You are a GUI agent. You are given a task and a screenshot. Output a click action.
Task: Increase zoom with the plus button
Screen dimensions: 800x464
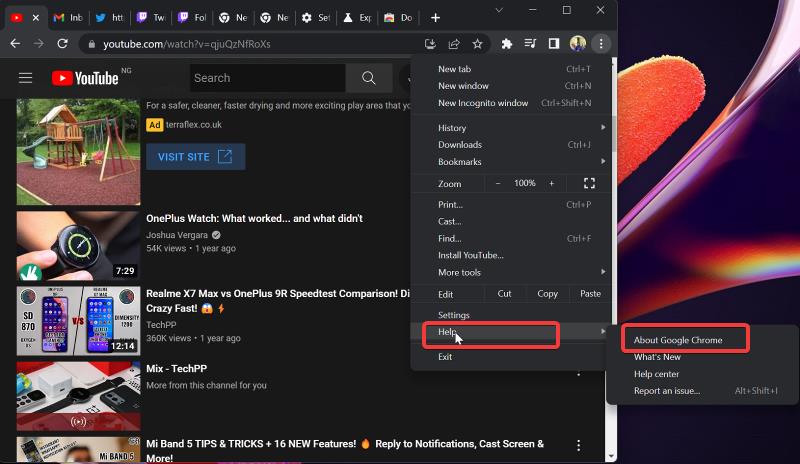(x=551, y=183)
